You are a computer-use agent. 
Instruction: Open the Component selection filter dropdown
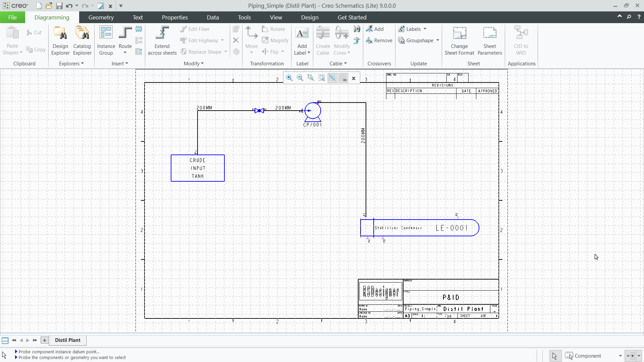(x=620, y=356)
